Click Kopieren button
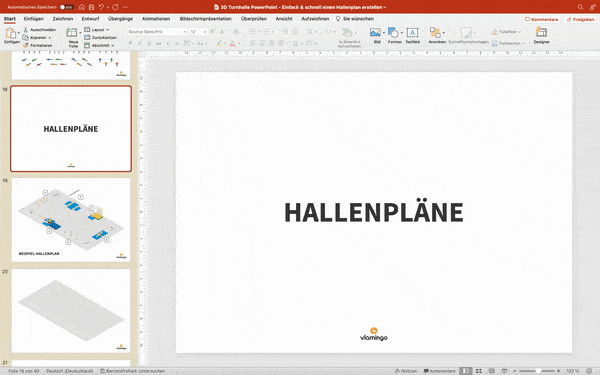 (x=34, y=38)
